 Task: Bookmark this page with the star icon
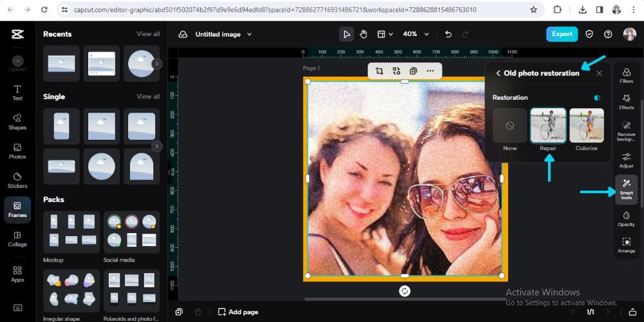coord(533,10)
